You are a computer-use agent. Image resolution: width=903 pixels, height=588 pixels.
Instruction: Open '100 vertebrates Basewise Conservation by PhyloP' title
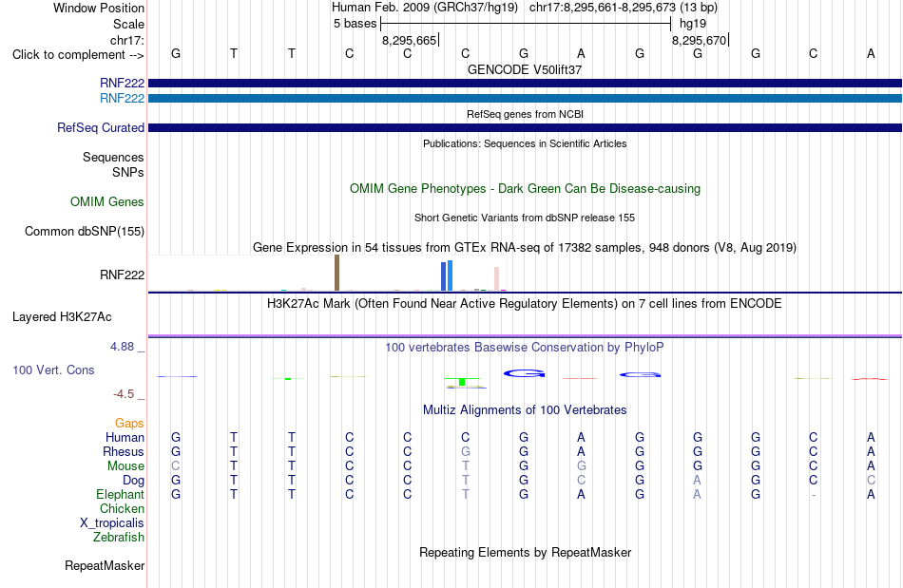point(525,347)
